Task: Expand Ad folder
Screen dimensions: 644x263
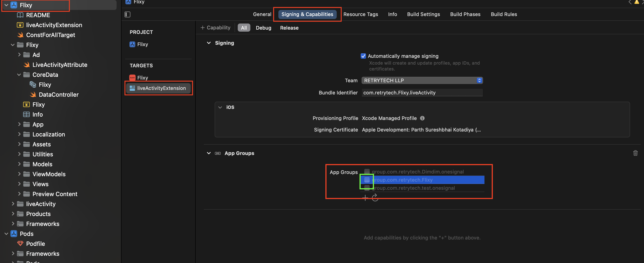Action: point(19,55)
